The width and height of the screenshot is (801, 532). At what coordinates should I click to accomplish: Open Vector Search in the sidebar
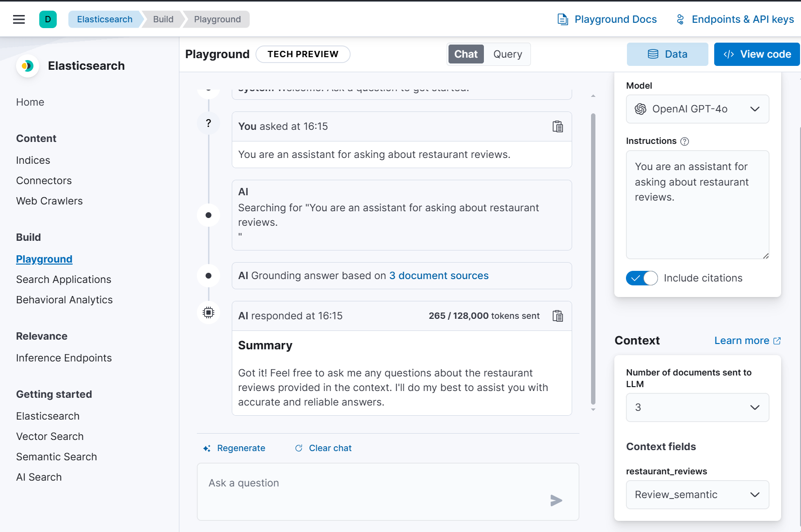50,437
